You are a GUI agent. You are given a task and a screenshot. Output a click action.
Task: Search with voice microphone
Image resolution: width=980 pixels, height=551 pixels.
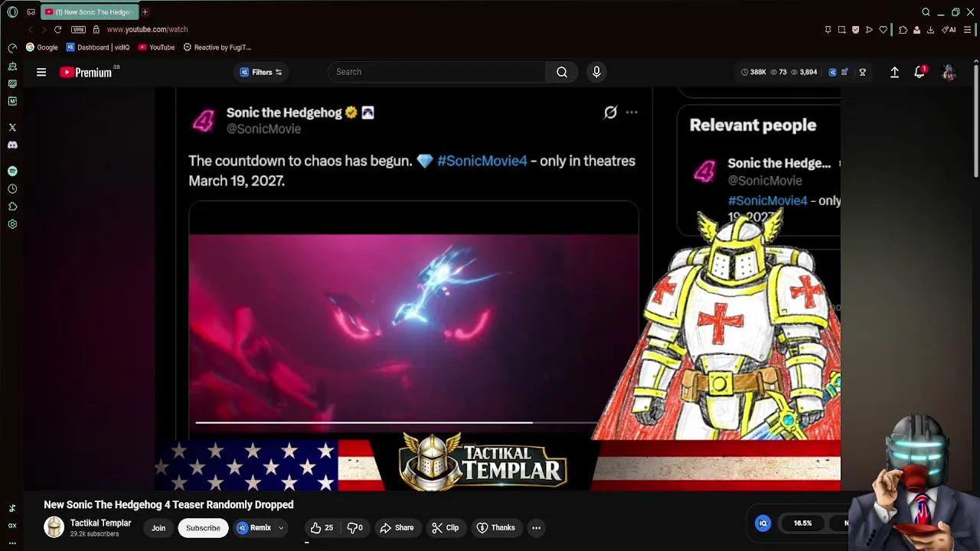tap(596, 72)
